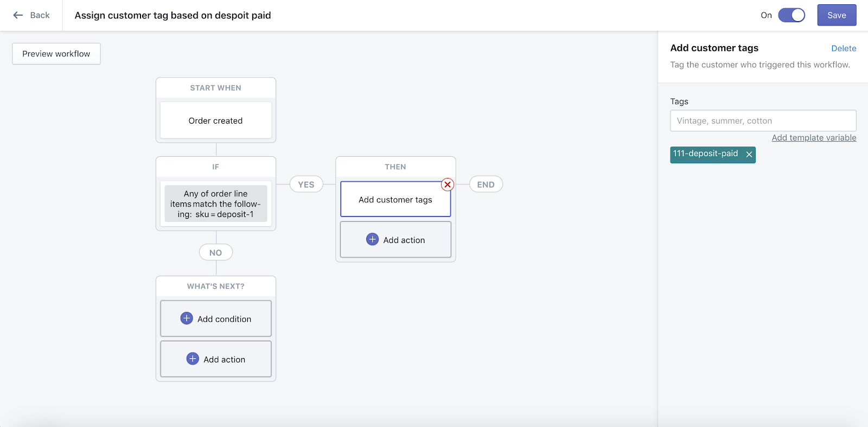
Task: Click the workflow title text
Action: [x=173, y=15]
